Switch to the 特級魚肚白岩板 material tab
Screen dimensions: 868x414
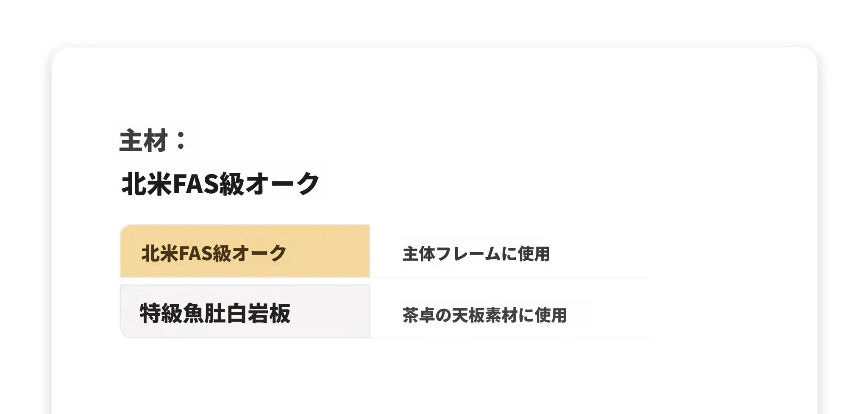click(x=245, y=311)
